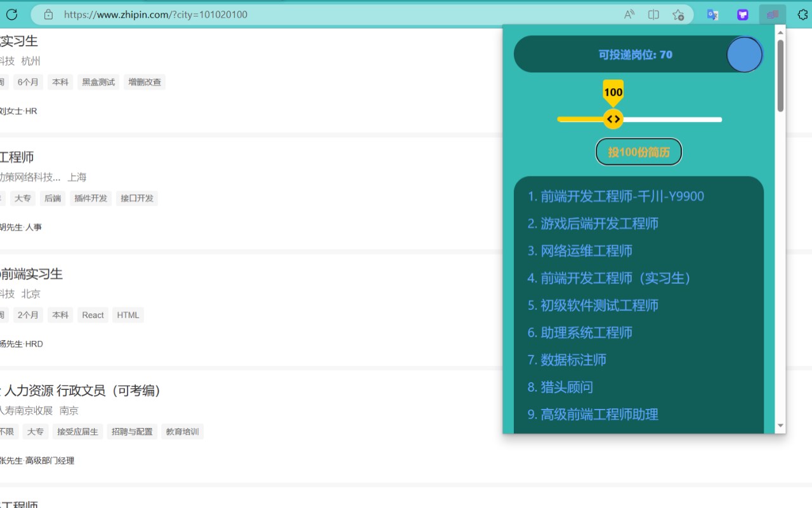
Task: Click the yellow slider handle with arrows
Action: [x=613, y=119]
